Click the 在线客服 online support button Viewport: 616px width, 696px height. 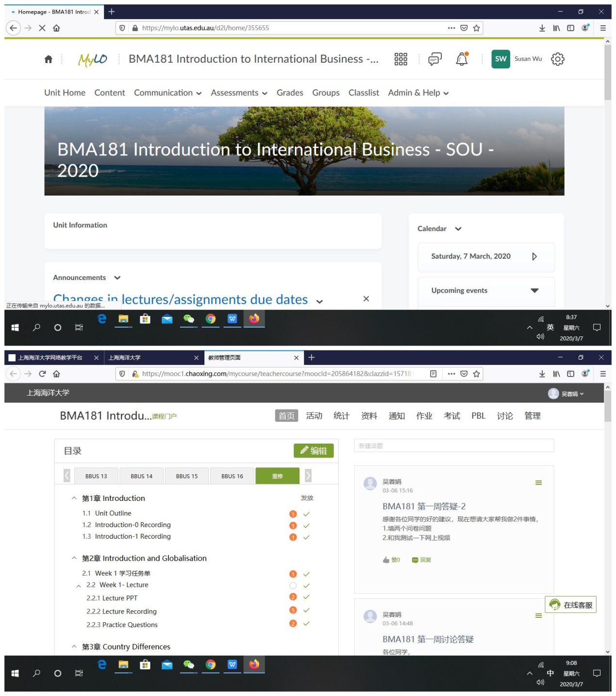pos(570,605)
